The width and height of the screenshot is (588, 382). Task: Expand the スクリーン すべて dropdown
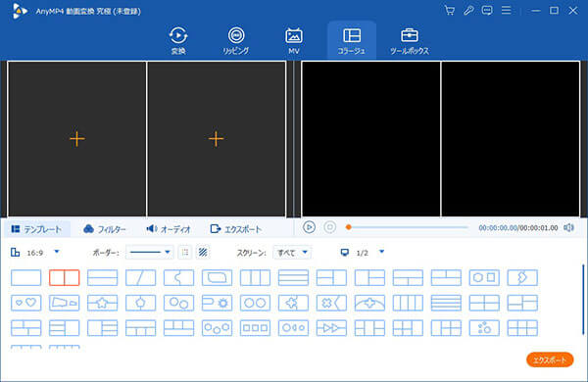point(292,253)
